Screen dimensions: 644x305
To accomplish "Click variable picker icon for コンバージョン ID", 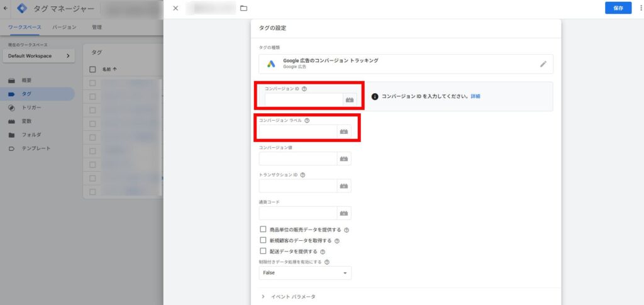I will [350, 100].
